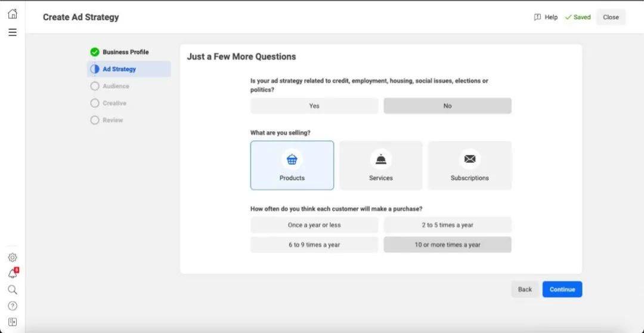Image resolution: width=644 pixels, height=333 pixels.
Task: Select Once a year or less
Action: 314,225
